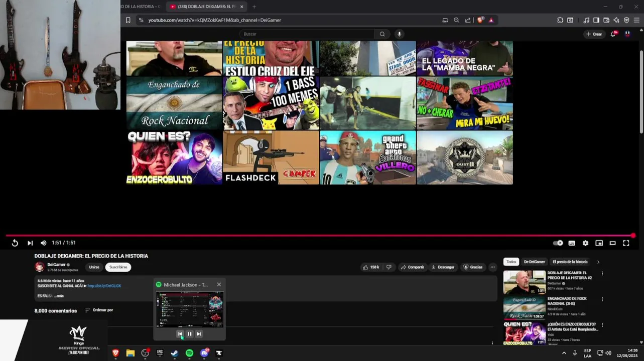Screen dimensions: 644x361
Task: Open the YouTube account avatar menu
Action: (627, 34)
